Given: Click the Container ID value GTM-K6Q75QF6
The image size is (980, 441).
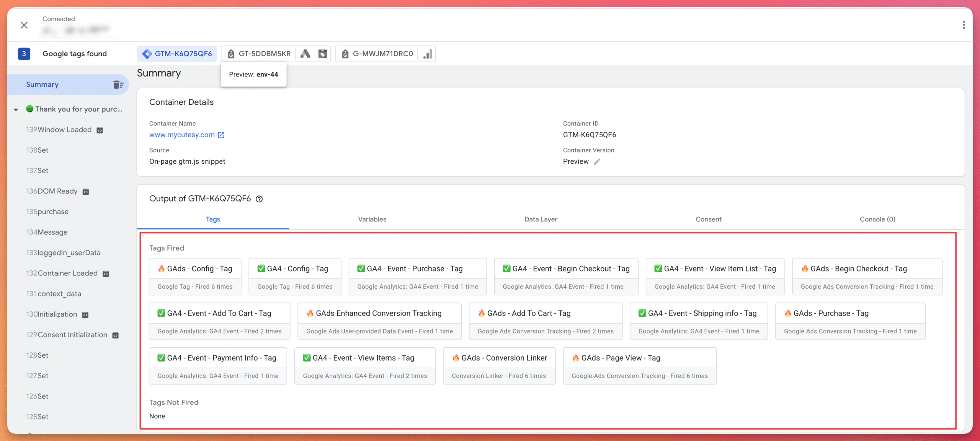Looking at the screenshot, I should 589,135.
